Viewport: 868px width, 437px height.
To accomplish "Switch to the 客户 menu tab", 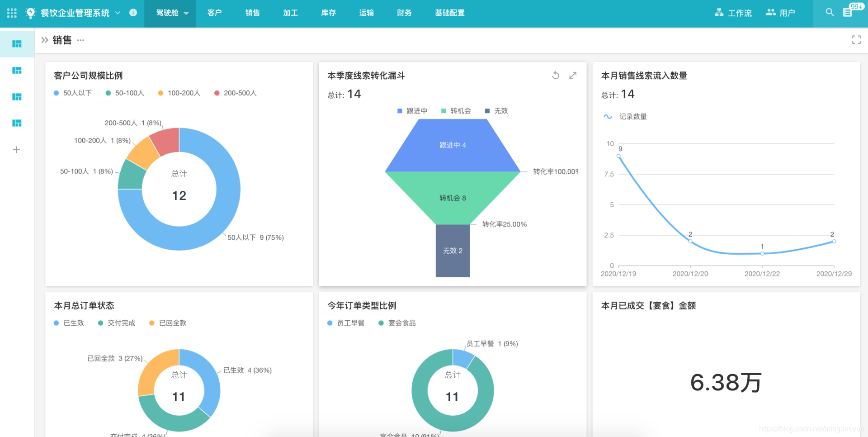I will coord(214,13).
